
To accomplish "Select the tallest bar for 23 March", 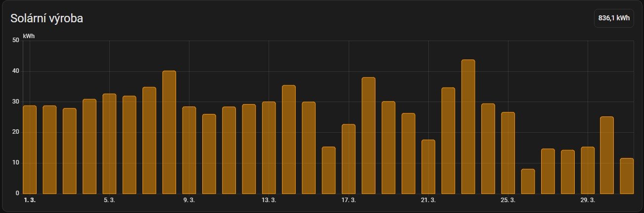I will tap(468, 127).
